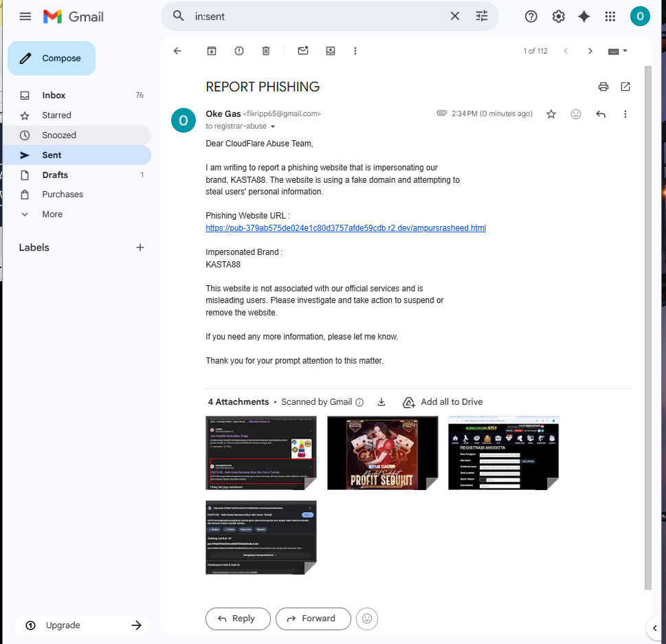Click sender name Oke Gas
This screenshot has height=644, width=666.
(x=223, y=114)
